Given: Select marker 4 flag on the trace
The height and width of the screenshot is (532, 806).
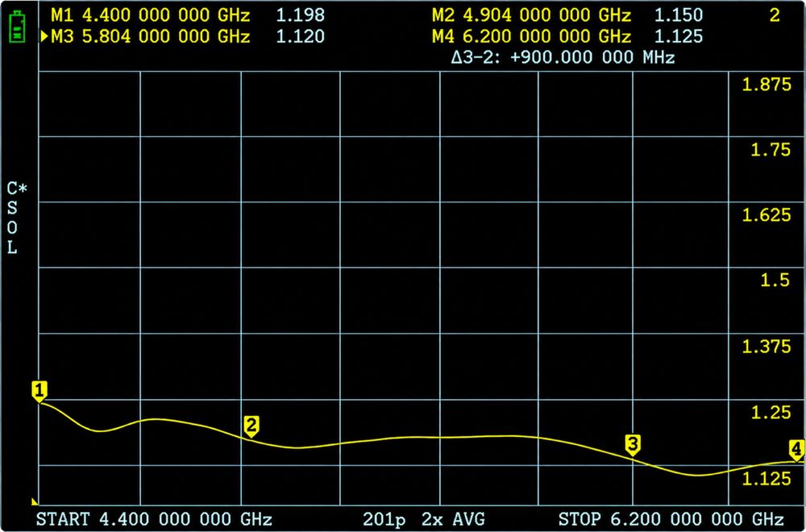Looking at the screenshot, I should 797,451.
